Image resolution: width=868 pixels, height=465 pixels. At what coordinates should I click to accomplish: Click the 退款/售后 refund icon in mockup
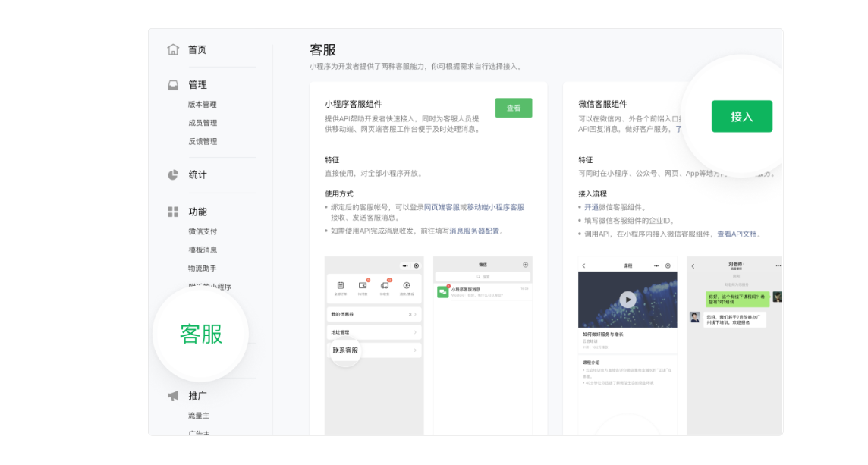tap(407, 286)
